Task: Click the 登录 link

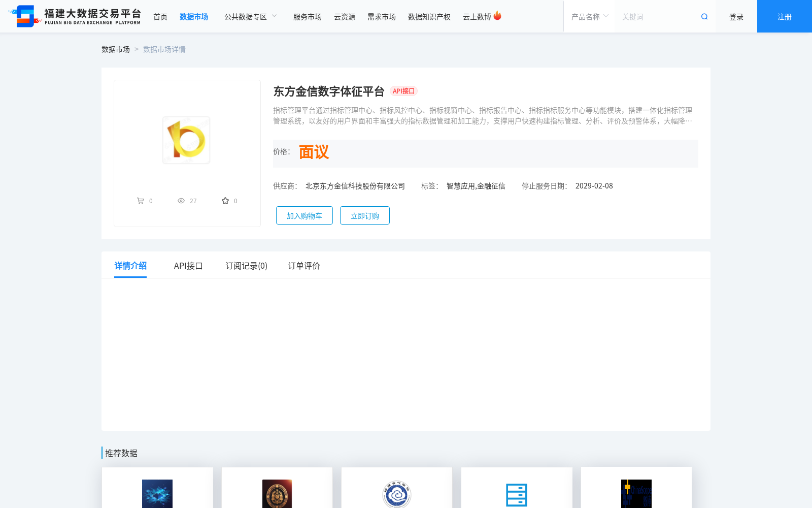Action: [736, 17]
